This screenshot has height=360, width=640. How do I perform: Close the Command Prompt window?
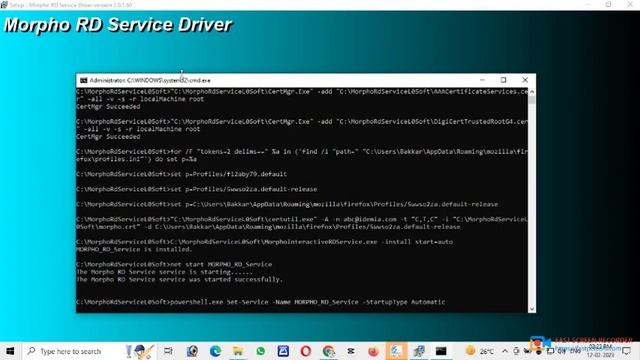[525, 80]
